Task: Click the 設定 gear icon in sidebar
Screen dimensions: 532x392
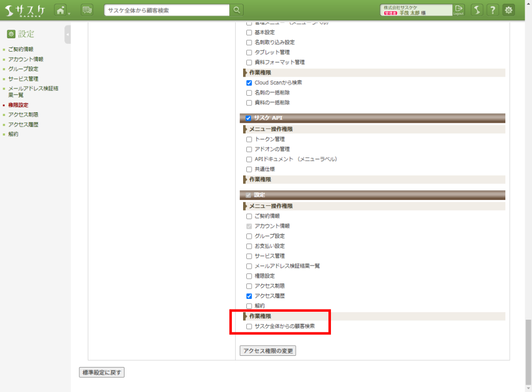Action: [11, 34]
